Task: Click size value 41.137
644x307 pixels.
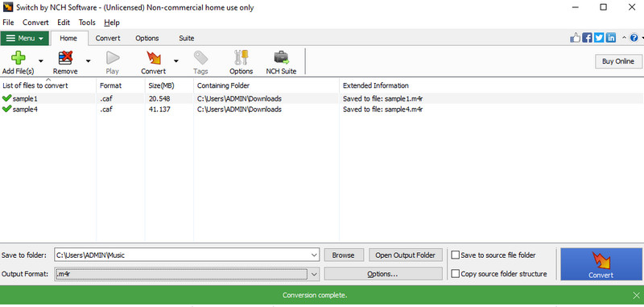Action: click(159, 110)
